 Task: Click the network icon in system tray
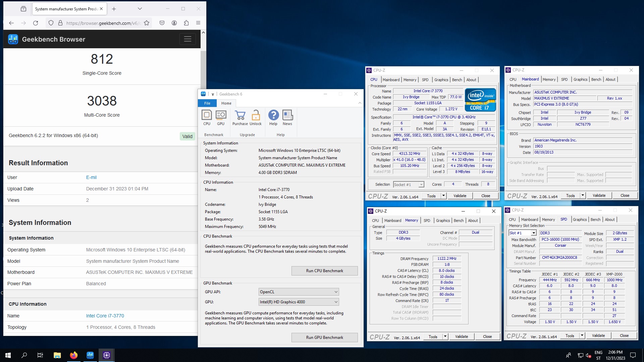pos(580,355)
